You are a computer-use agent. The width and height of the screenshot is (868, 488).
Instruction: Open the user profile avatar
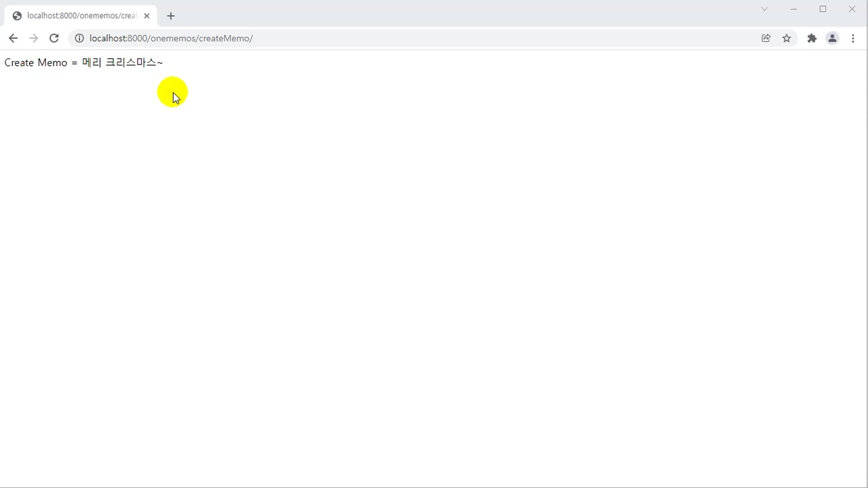coord(832,38)
